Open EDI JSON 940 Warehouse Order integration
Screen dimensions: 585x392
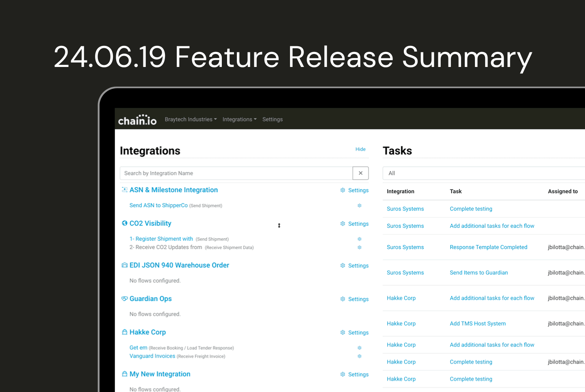coord(179,265)
